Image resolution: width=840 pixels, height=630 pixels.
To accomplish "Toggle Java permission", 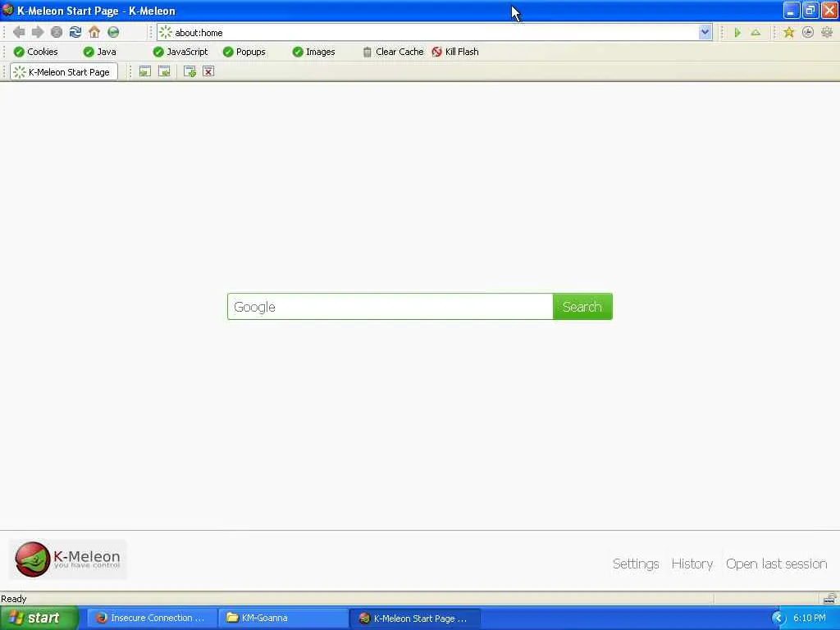I will tap(100, 52).
